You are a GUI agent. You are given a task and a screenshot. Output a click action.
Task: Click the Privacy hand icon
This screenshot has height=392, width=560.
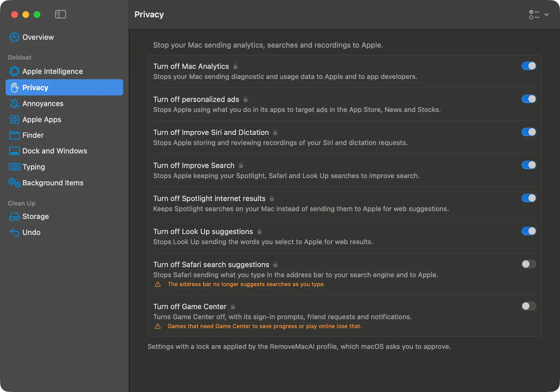[14, 87]
